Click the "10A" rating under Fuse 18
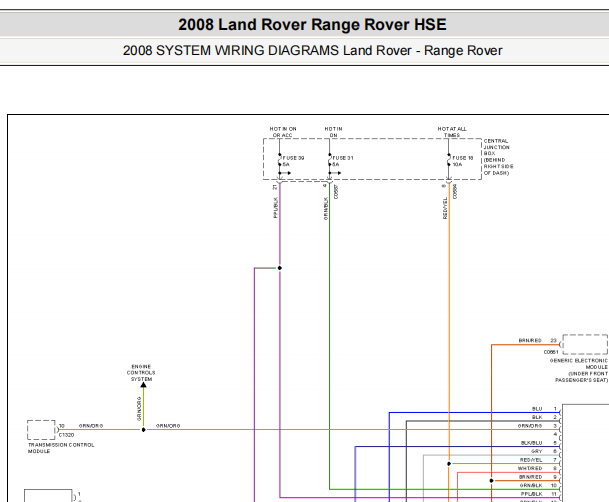609x502 pixels. [457, 165]
